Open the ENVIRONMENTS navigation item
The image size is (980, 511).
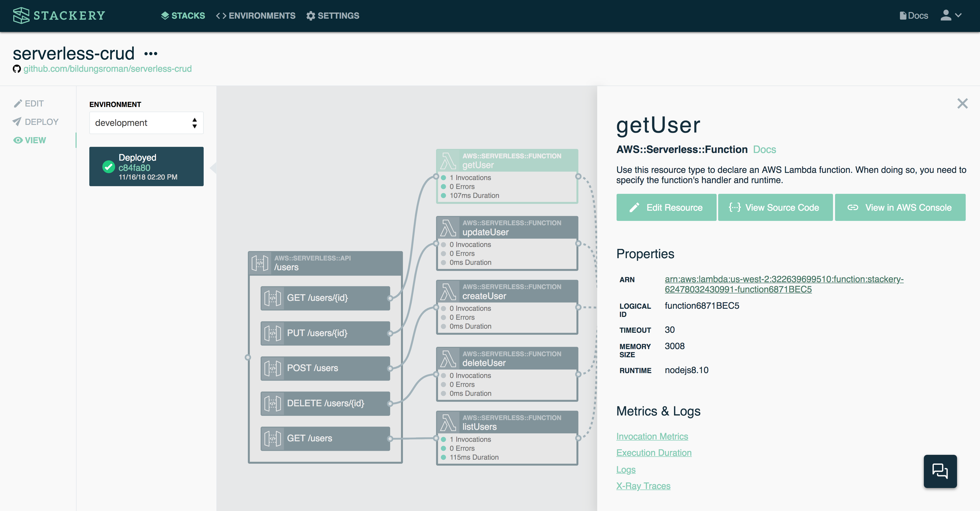click(x=256, y=16)
